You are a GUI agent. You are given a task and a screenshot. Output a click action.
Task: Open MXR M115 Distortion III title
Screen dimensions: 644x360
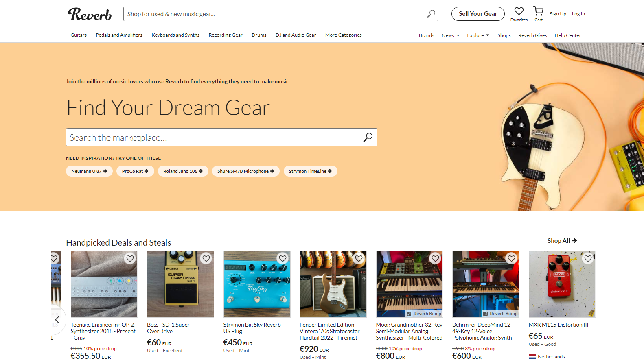559,325
